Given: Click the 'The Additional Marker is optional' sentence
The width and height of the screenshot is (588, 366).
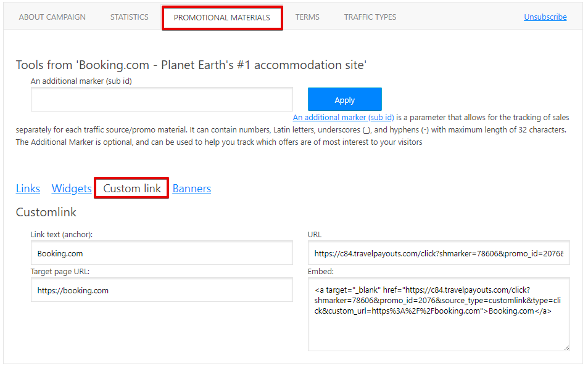Looking at the screenshot, I should point(219,142).
